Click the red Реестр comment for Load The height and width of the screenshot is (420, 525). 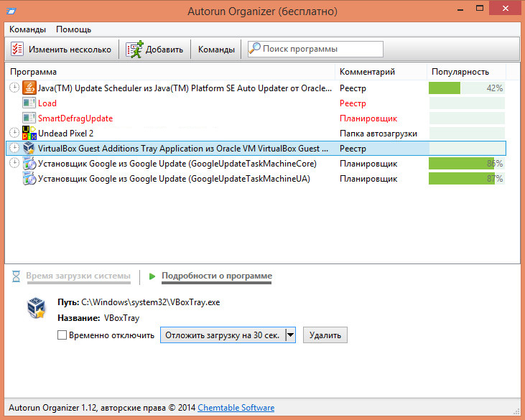(x=353, y=103)
